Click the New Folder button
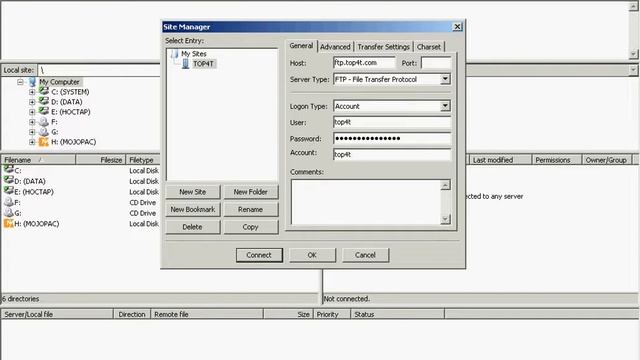 (x=251, y=192)
